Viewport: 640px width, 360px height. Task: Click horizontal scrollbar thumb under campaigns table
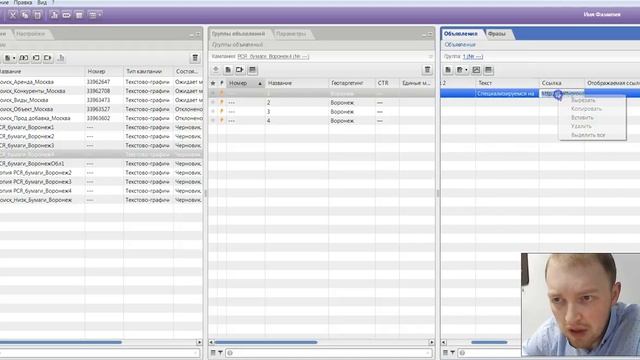[60, 342]
